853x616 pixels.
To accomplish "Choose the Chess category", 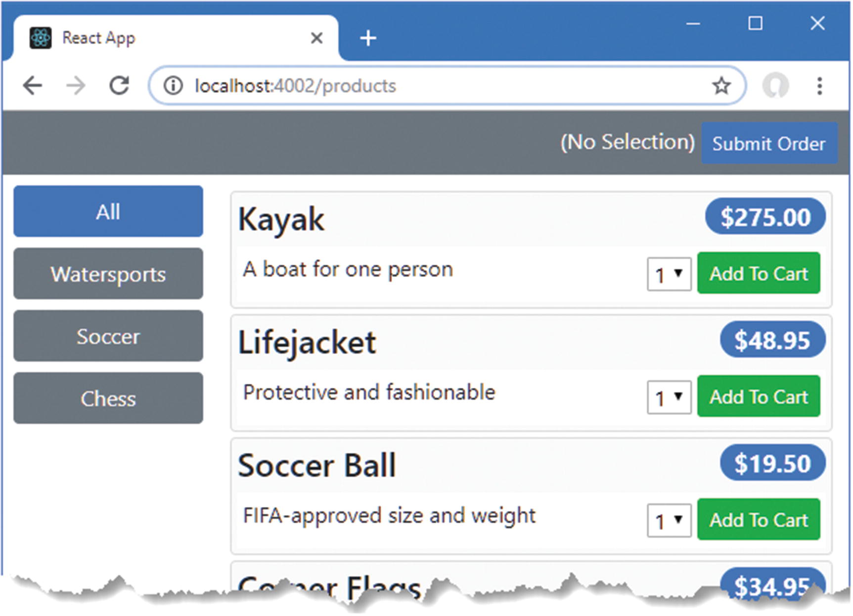I will pos(108,398).
